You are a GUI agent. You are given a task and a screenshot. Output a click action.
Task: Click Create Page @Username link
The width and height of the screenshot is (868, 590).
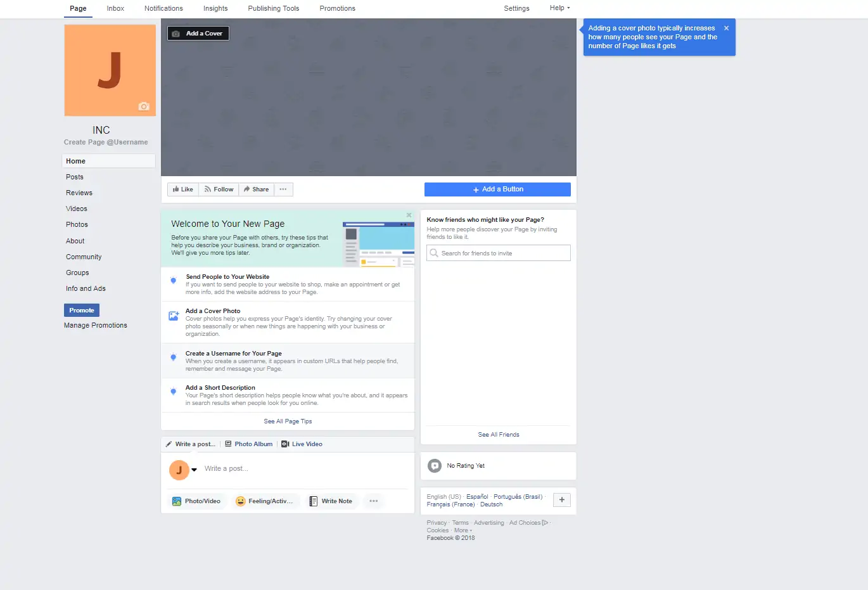106,143
